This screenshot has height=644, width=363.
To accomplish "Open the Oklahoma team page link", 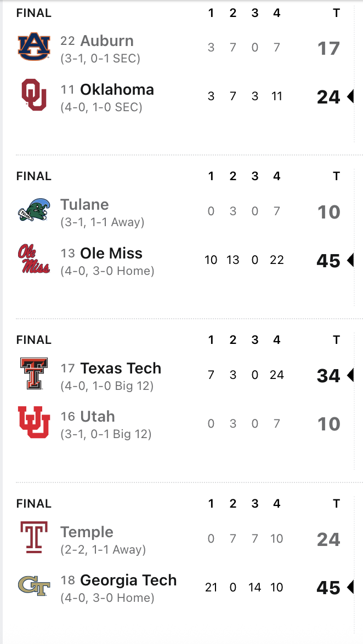I will click(117, 89).
